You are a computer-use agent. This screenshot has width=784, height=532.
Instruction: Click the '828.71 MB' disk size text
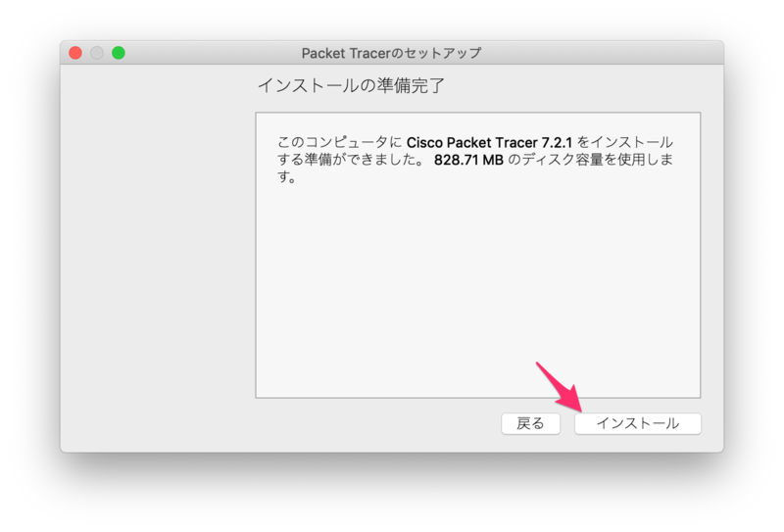click(x=468, y=160)
